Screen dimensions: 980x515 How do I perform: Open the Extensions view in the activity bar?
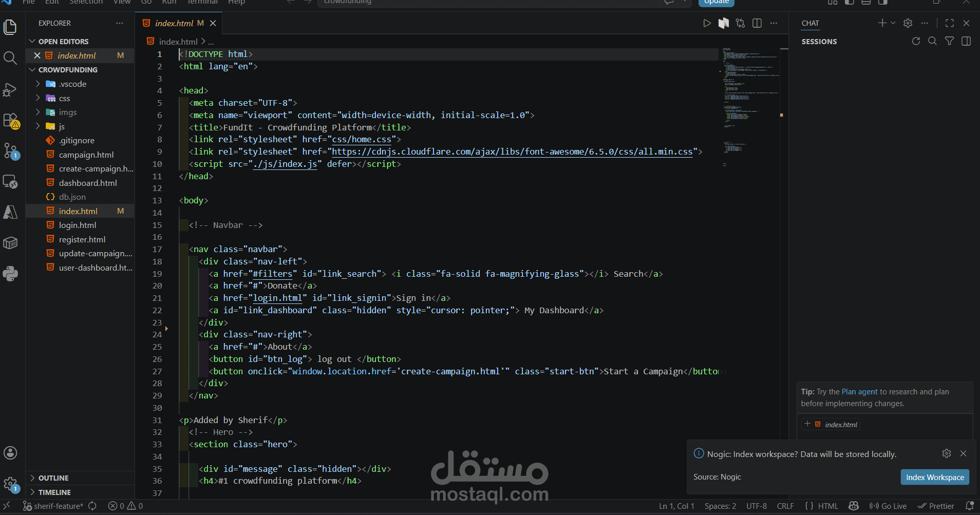click(10, 121)
